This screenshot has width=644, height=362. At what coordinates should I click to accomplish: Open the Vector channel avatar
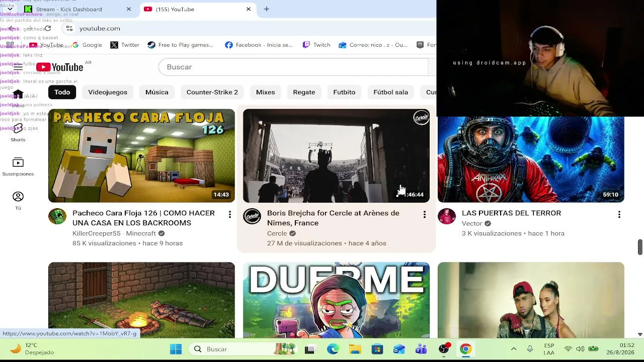pyautogui.click(x=447, y=216)
